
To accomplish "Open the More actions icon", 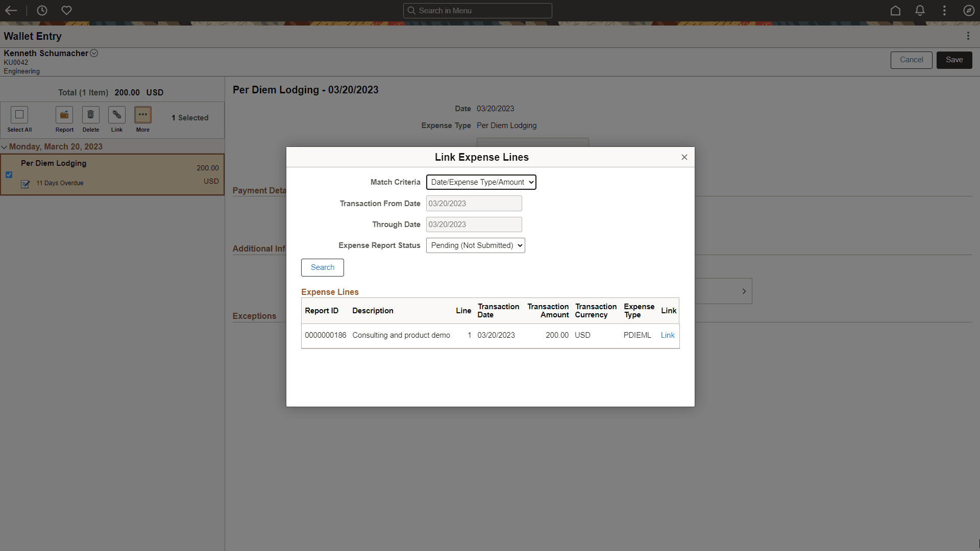I will tap(143, 115).
